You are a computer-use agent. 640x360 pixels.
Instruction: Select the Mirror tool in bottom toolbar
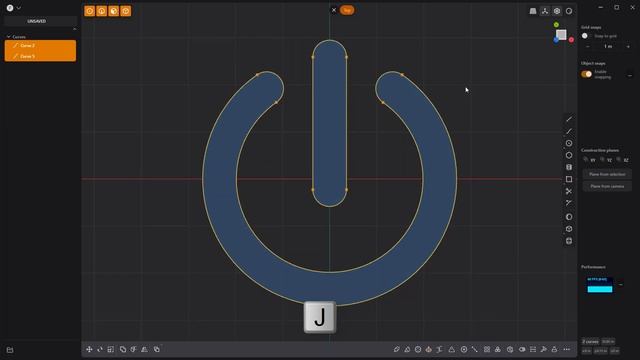tap(144, 349)
